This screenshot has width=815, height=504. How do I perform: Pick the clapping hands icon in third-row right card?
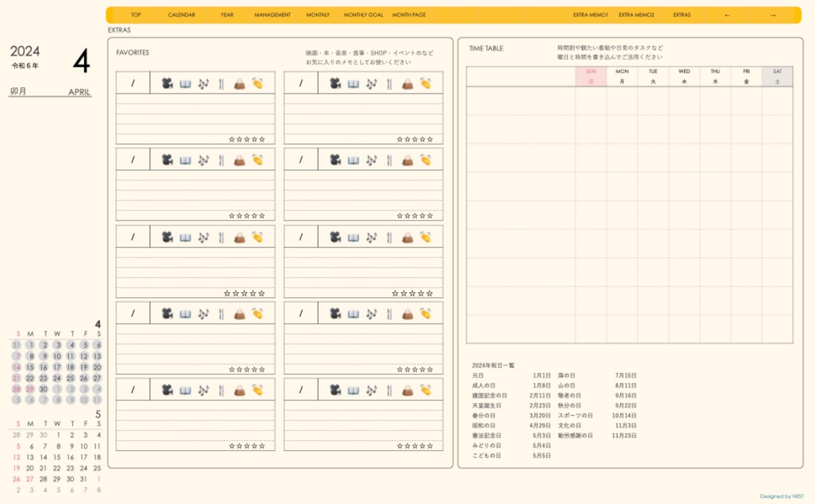pyautogui.click(x=425, y=237)
